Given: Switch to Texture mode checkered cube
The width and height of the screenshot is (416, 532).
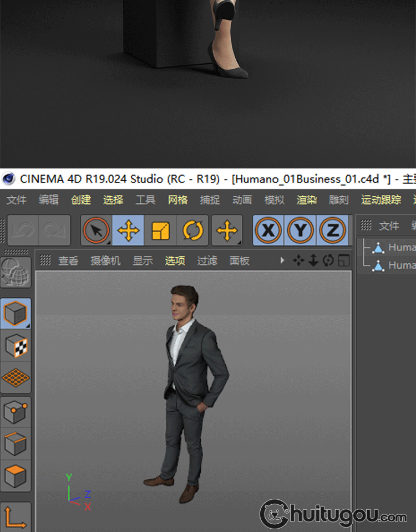Looking at the screenshot, I should click(x=16, y=346).
